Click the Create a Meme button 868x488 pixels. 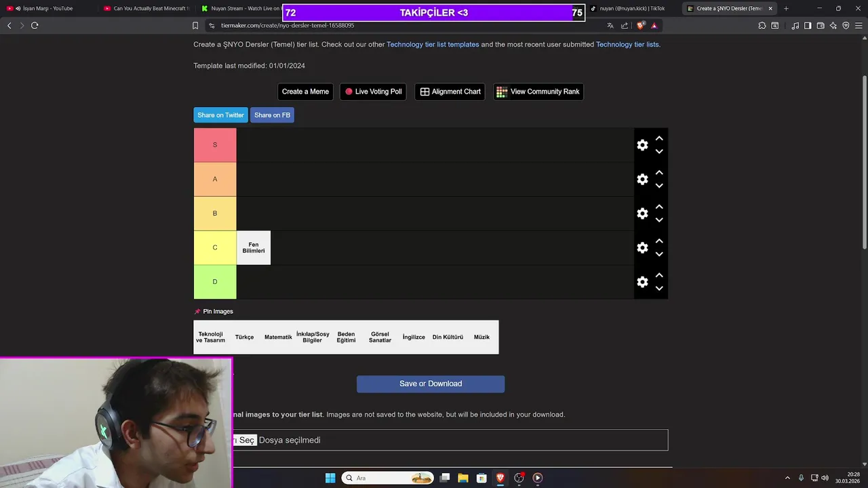[305, 91]
